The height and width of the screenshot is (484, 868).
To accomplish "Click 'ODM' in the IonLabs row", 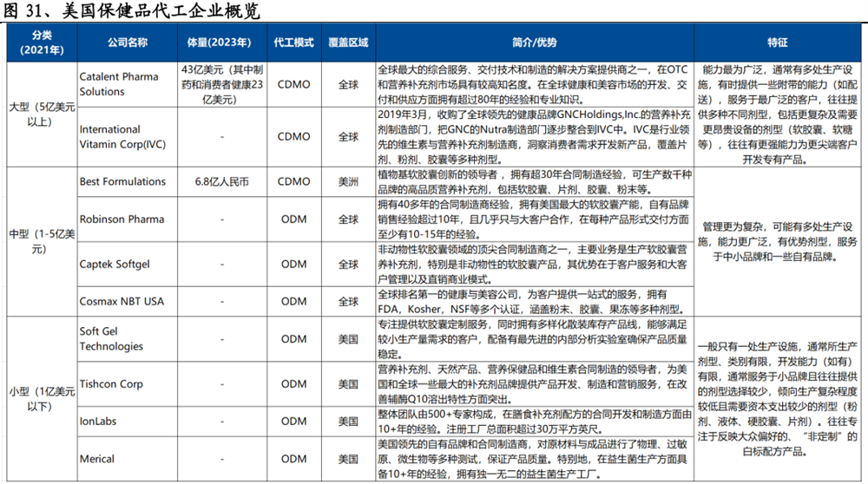I will pos(294,421).
